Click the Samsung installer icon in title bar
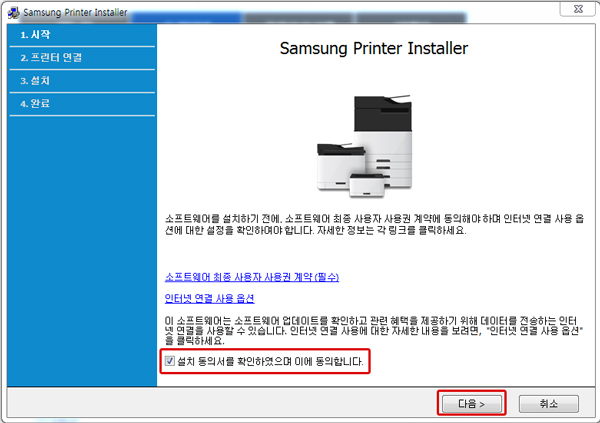The image size is (600, 423). (x=13, y=11)
